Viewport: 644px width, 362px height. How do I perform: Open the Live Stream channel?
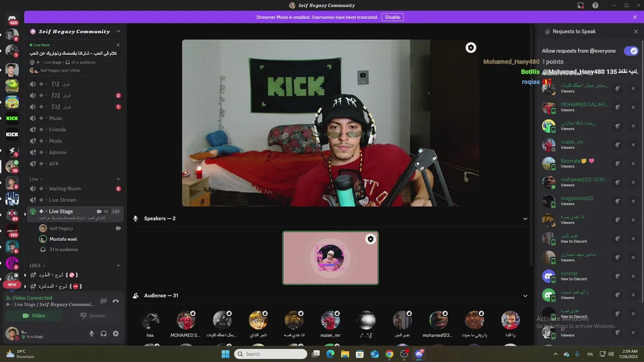75,200
